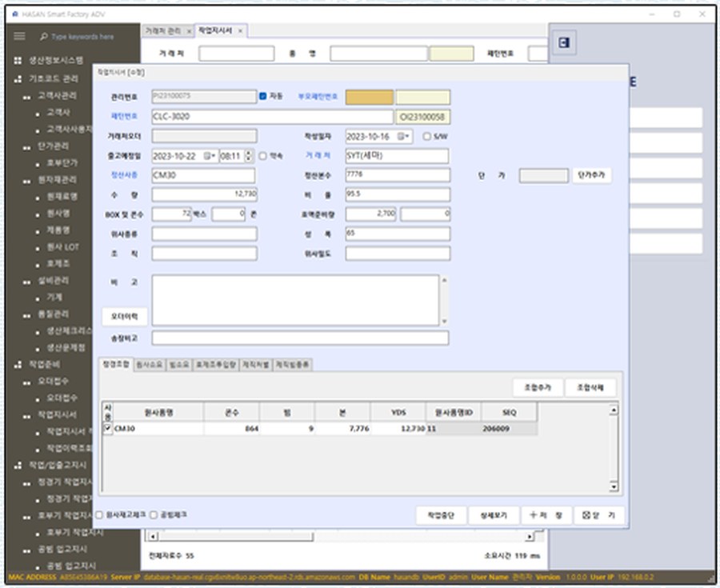Close the 작업지시서 tab with its x

point(240,31)
